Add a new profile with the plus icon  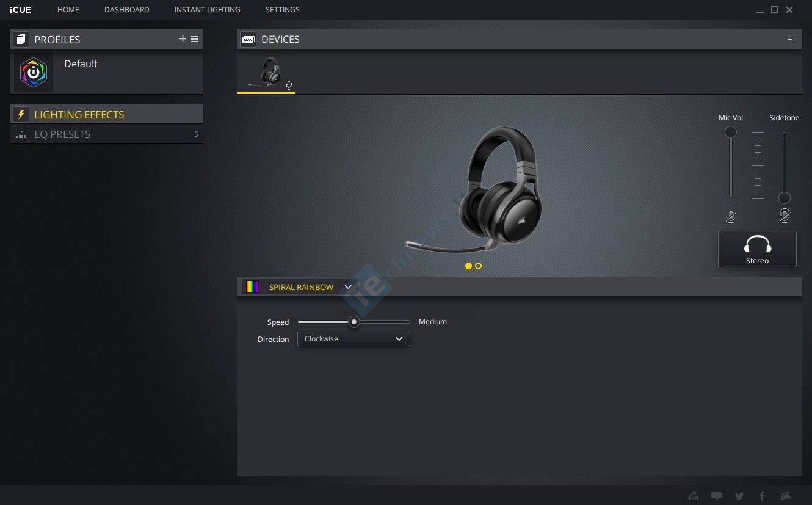[183, 39]
